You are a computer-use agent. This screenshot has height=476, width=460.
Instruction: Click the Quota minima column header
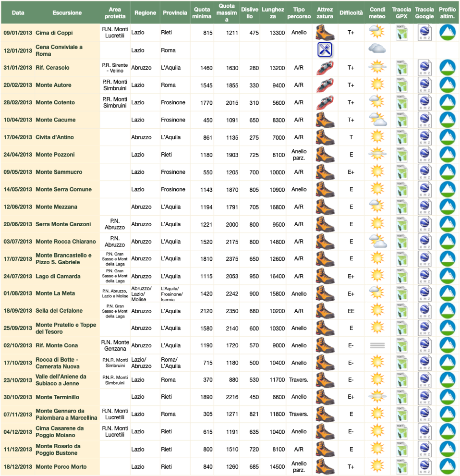point(202,13)
